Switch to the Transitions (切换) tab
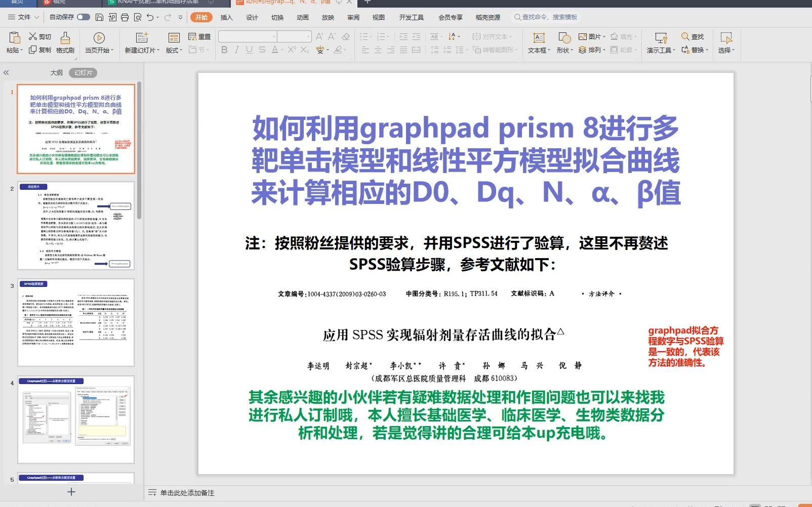This screenshot has height=507, width=812. tap(277, 17)
